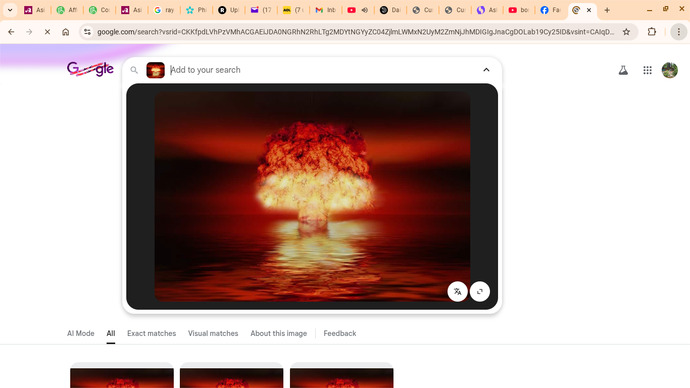Mute the YouTube tab's audio speaker icon
Screen dimensions: 690x388
click(x=365, y=10)
